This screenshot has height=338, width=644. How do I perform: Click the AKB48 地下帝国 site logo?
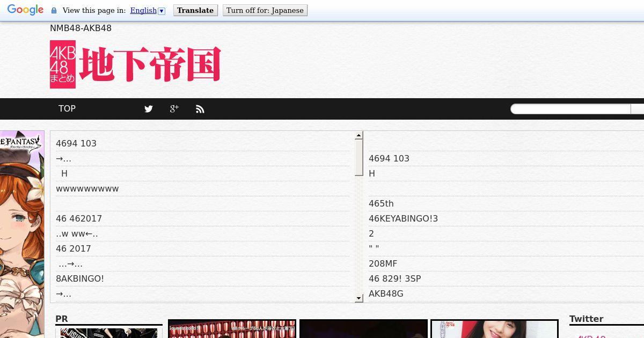click(135, 64)
